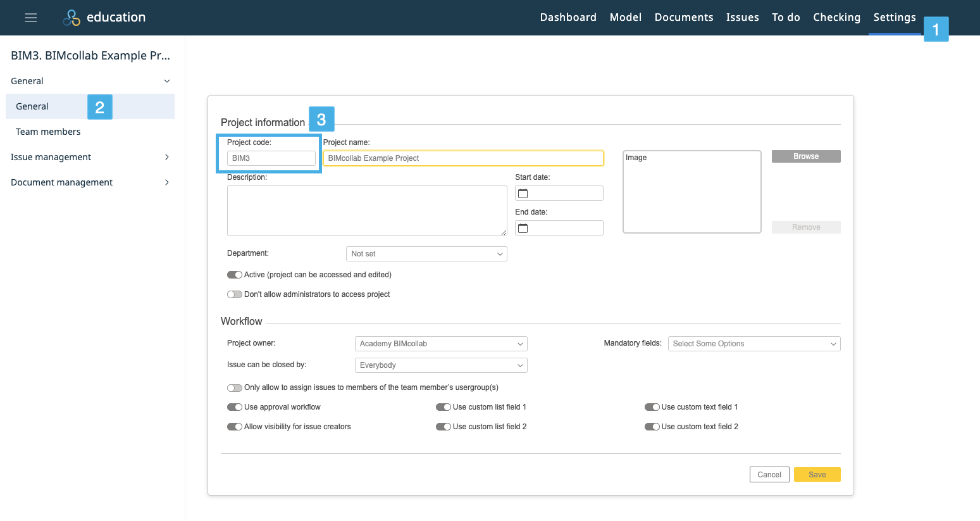
Task: Toggle Only allow assigning issues to usergroup members
Action: tap(235, 387)
